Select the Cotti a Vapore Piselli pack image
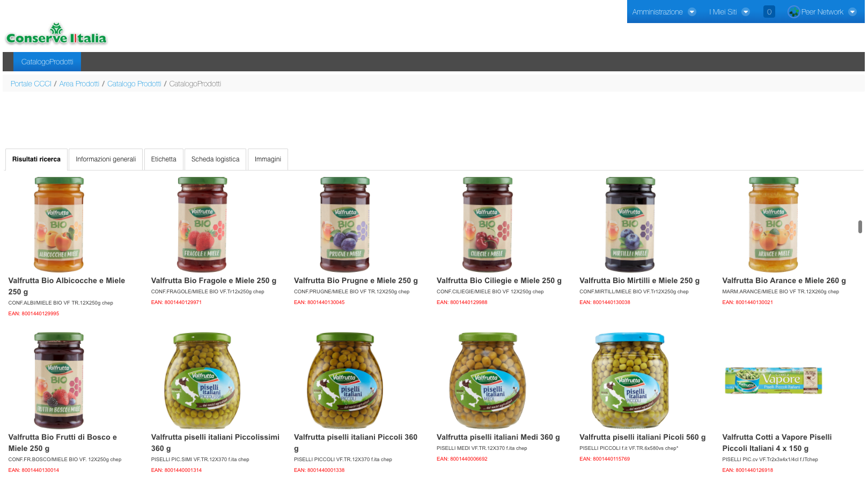This screenshot has height=481, width=868. click(x=773, y=380)
